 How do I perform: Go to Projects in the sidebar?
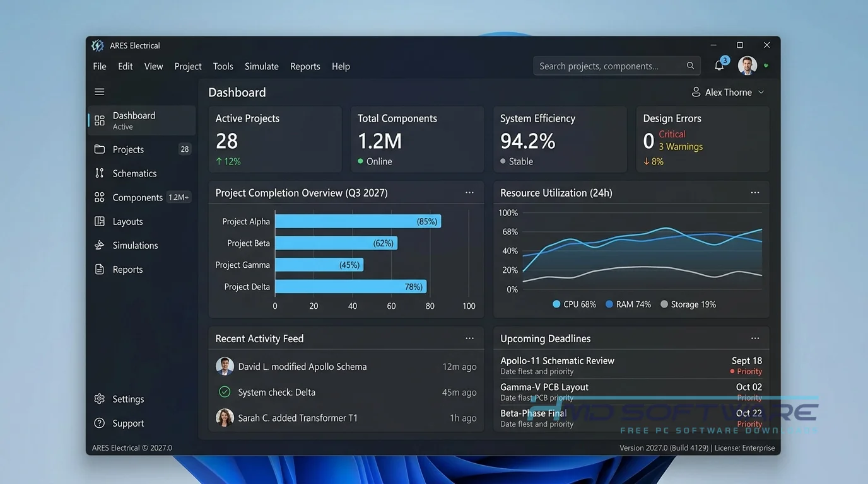[142, 149]
